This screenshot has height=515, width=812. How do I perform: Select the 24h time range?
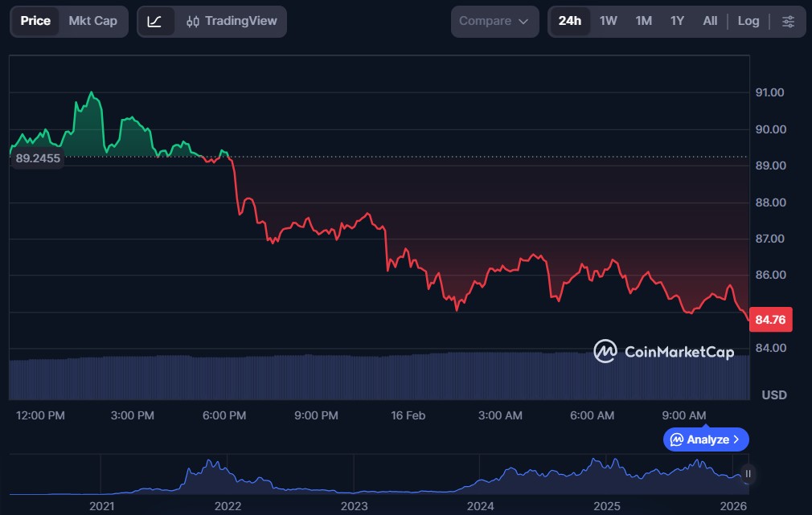(x=569, y=21)
